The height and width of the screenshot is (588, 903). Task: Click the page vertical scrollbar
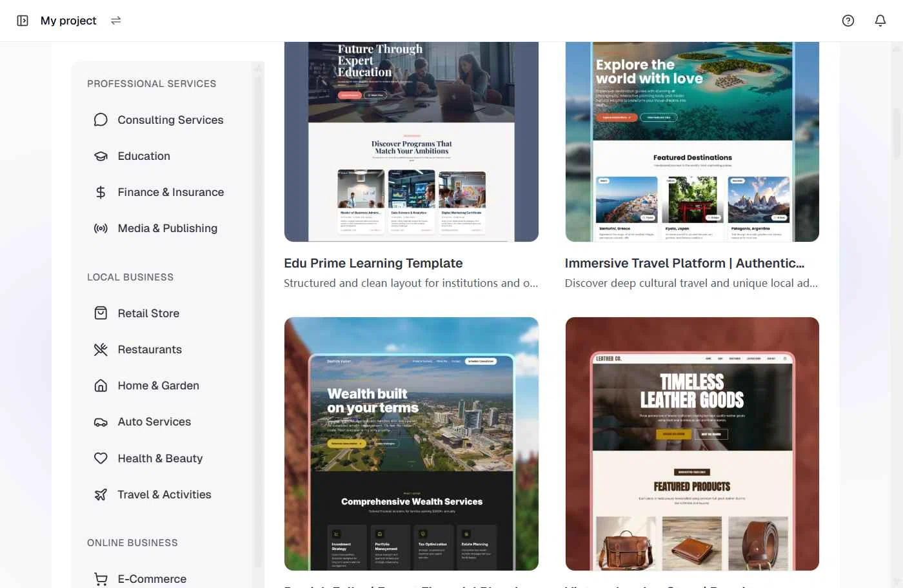(897, 132)
